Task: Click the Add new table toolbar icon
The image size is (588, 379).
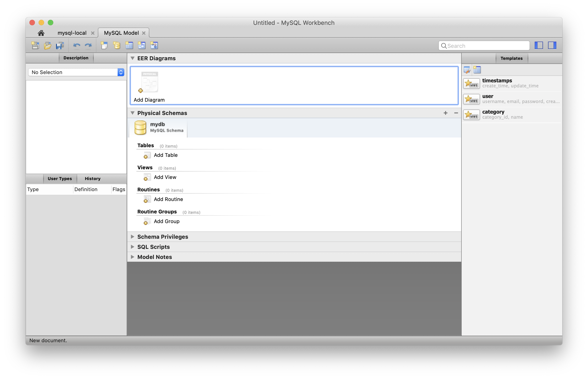Action: 129,45
